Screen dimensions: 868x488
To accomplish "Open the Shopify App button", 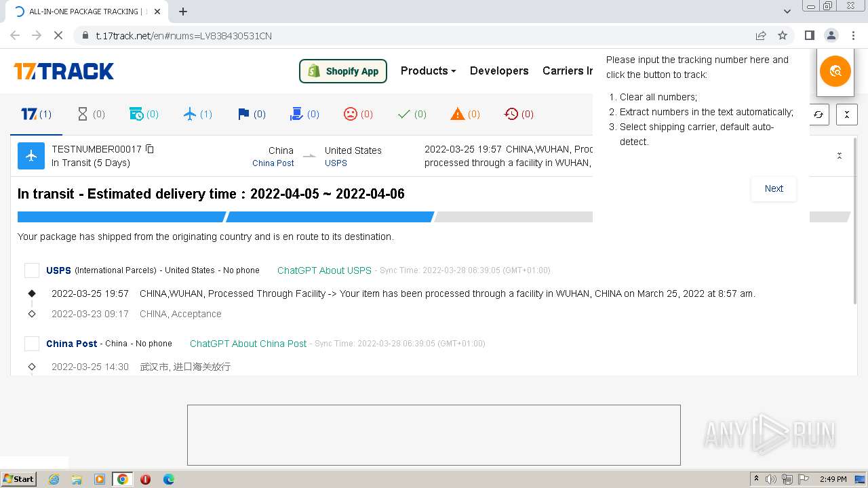I will click(343, 71).
